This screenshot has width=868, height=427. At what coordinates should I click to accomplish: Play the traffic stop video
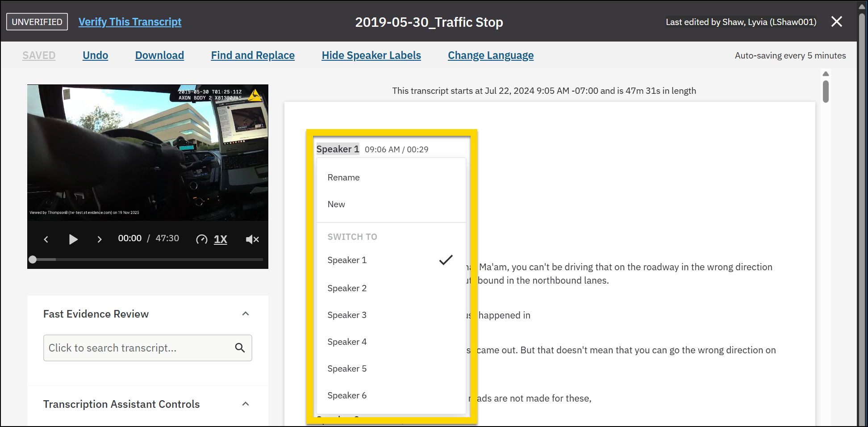(x=73, y=239)
